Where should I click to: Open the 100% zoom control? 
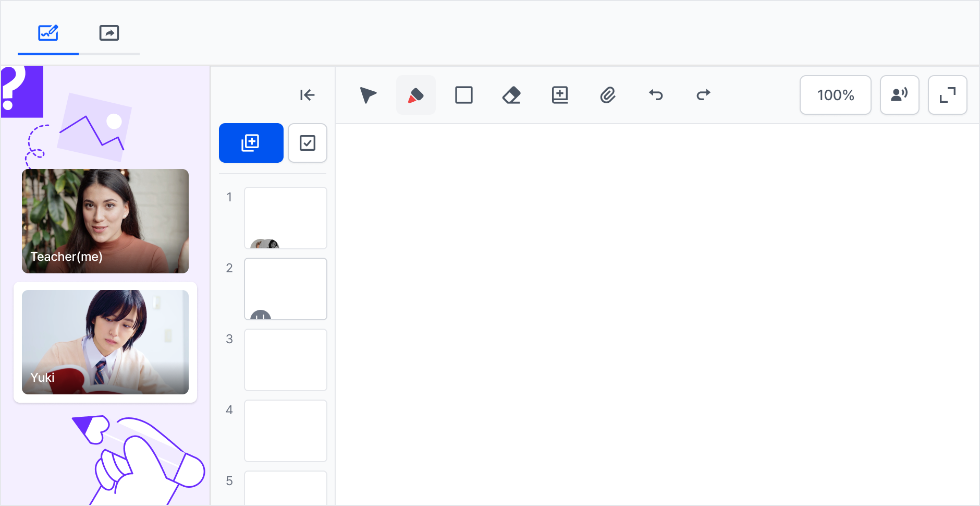836,95
